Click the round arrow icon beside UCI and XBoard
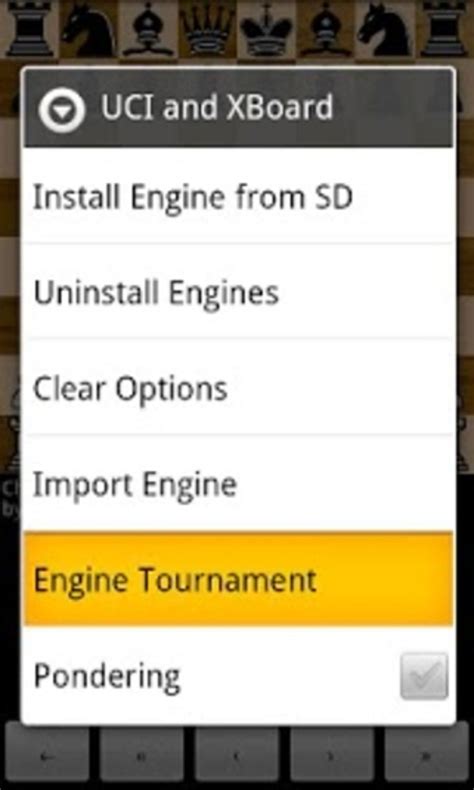Viewport: 474px width, 790px height. pos(62,108)
